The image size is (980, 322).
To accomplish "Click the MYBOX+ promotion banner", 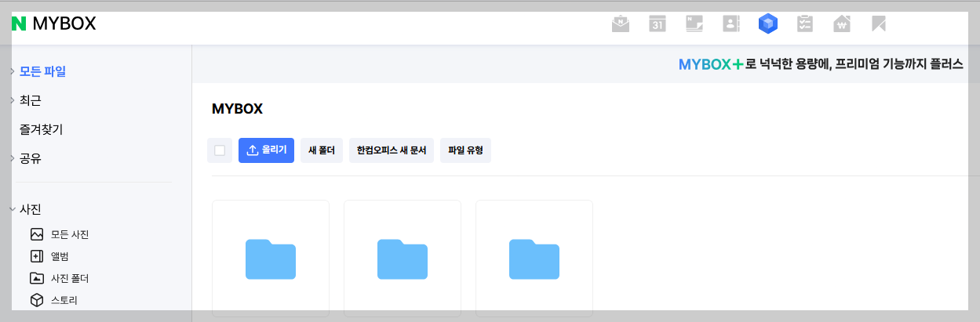I will [x=821, y=64].
